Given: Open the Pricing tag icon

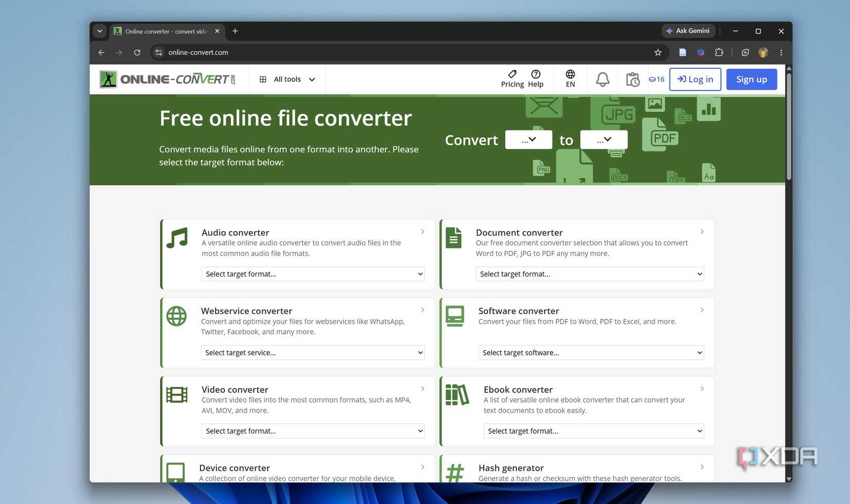Looking at the screenshot, I should (512, 74).
